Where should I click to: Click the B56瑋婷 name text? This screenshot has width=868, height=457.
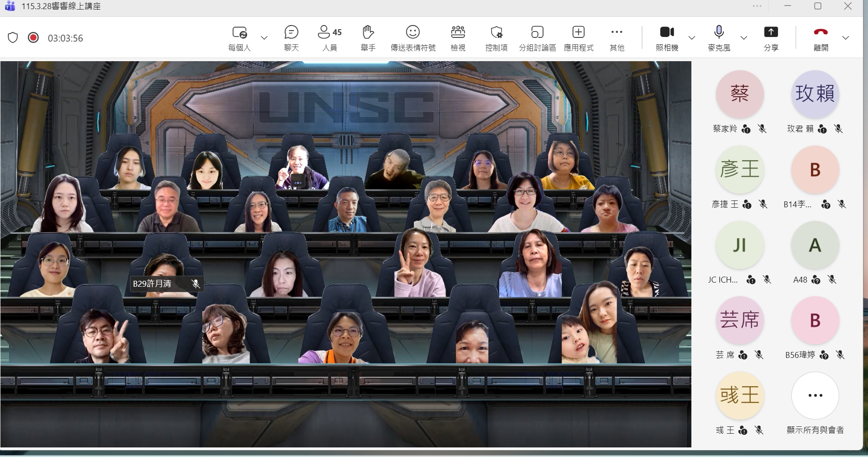pyautogui.click(x=800, y=355)
